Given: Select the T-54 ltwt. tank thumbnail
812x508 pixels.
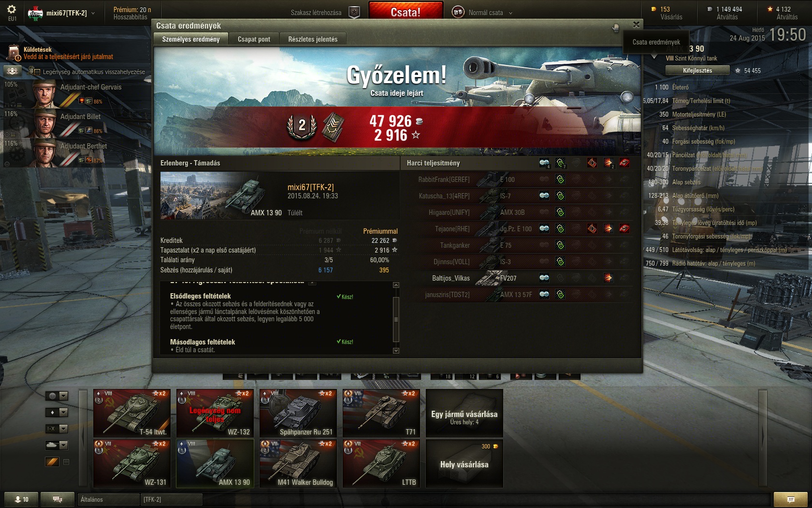Looking at the screenshot, I should tap(132, 413).
